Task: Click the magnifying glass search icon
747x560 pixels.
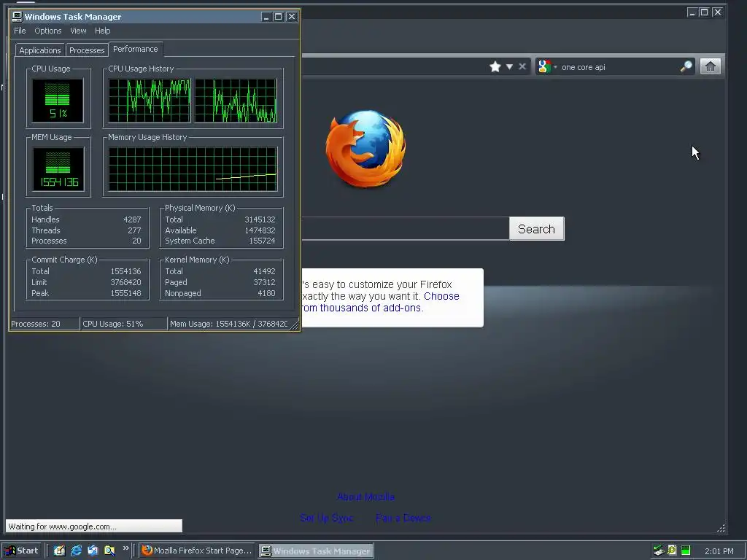Action: click(686, 66)
